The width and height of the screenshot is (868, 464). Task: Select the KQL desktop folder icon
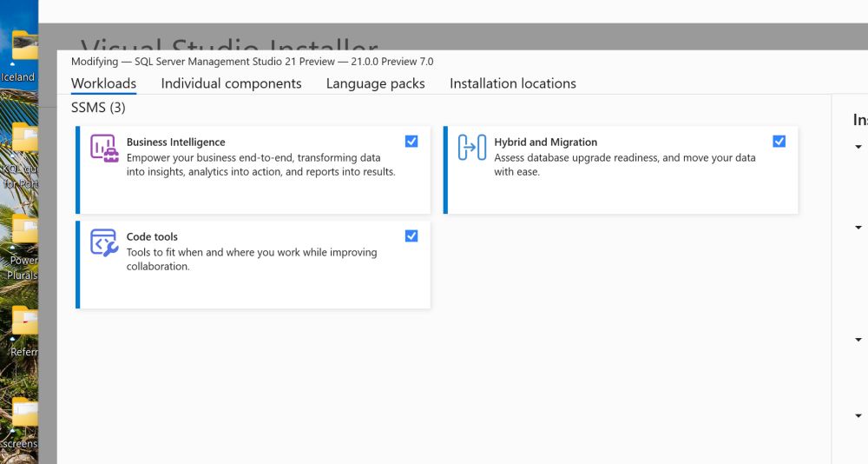(x=23, y=139)
